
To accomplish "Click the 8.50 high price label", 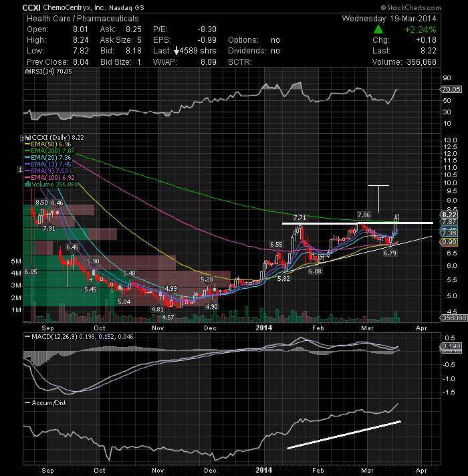I will tap(41, 203).
